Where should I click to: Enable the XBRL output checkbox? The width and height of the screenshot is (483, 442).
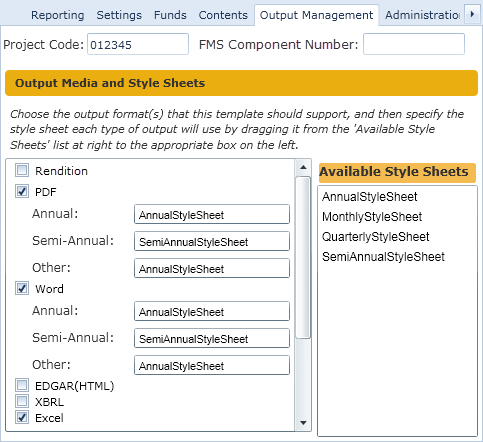pyautogui.click(x=22, y=401)
